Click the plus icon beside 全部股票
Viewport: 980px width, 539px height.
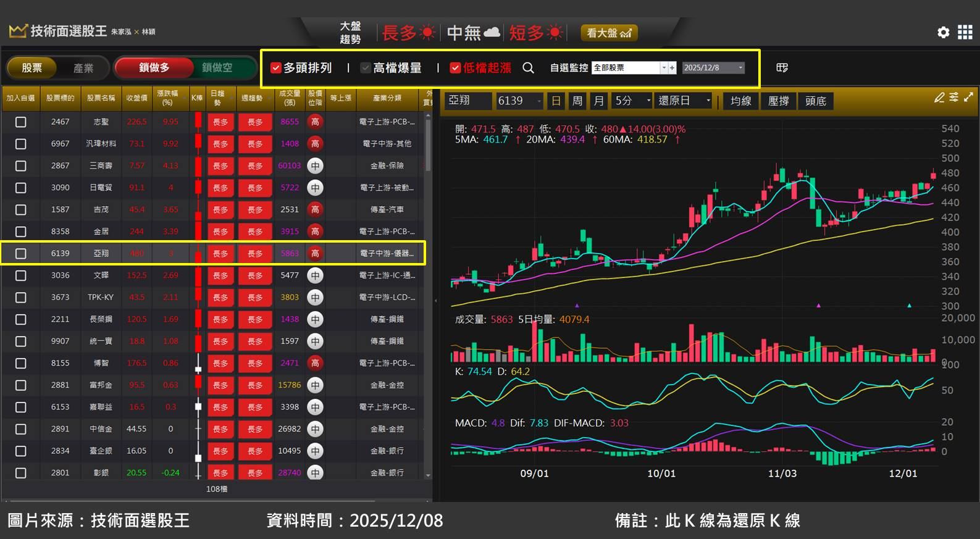[672, 68]
